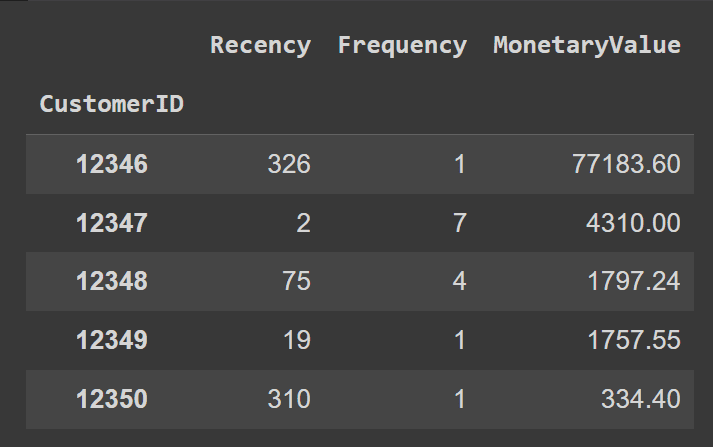Click the monetary value 1797.24
Viewport: 713px width, 447px height.
tap(634, 281)
